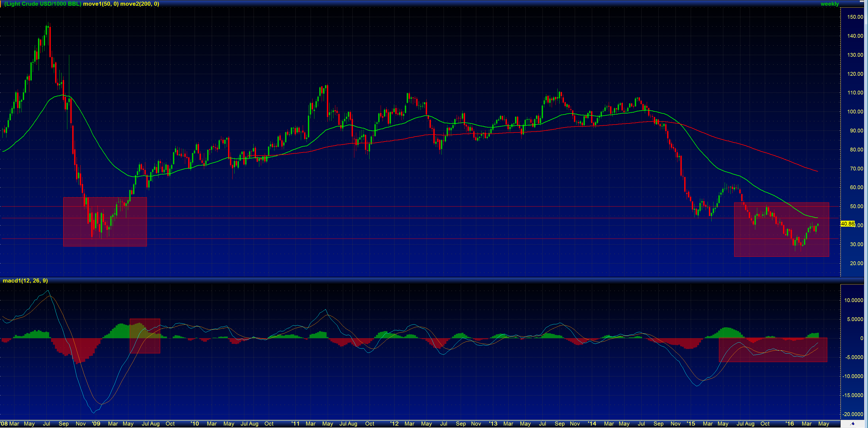Screen dimensions: 868x428
Task: Click the 100.00 label on price axis
Action: point(855,112)
